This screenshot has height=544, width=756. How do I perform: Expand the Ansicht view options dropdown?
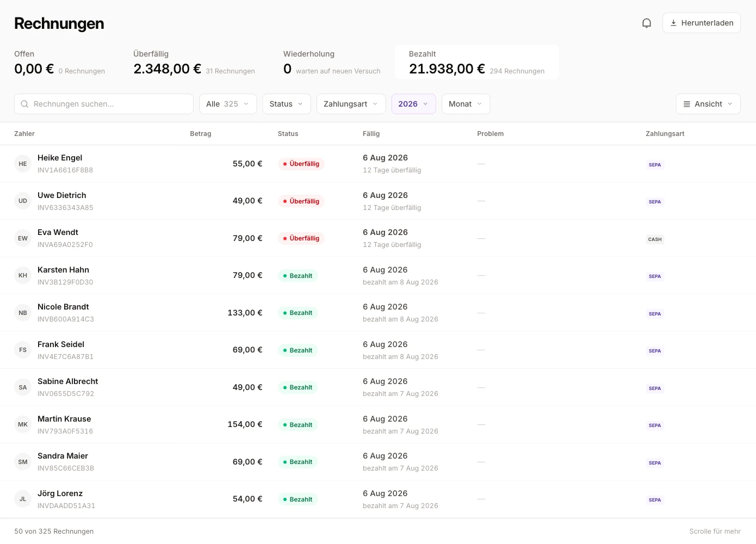tap(708, 104)
